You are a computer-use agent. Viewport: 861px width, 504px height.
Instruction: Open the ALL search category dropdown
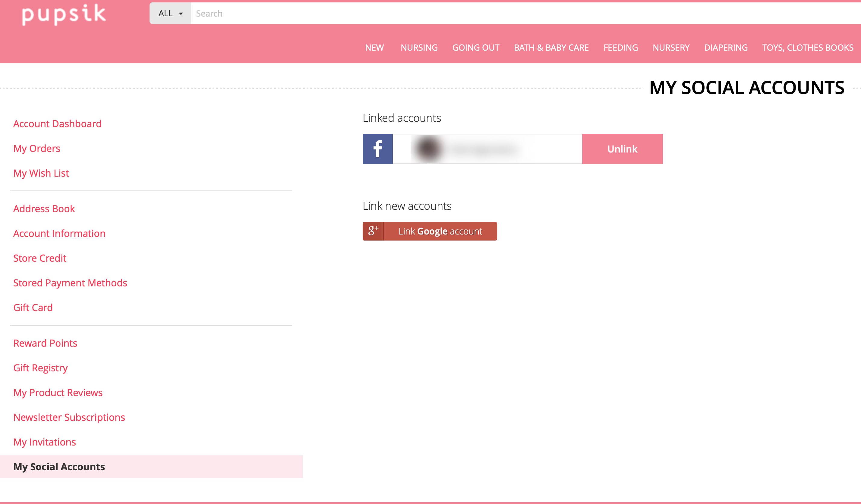tap(170, 14)
